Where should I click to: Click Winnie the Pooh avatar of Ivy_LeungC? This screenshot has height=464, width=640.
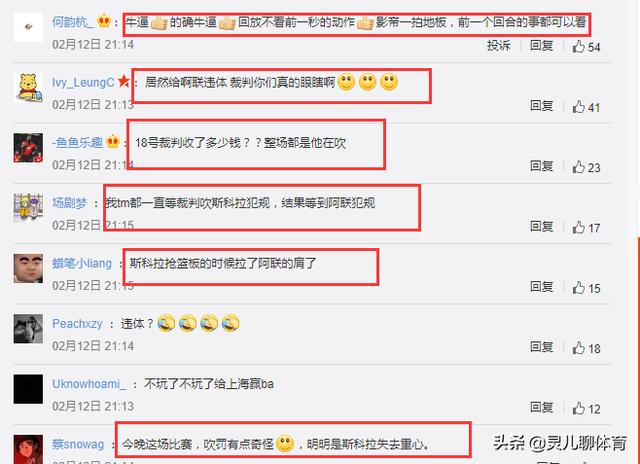coord(28,87)
